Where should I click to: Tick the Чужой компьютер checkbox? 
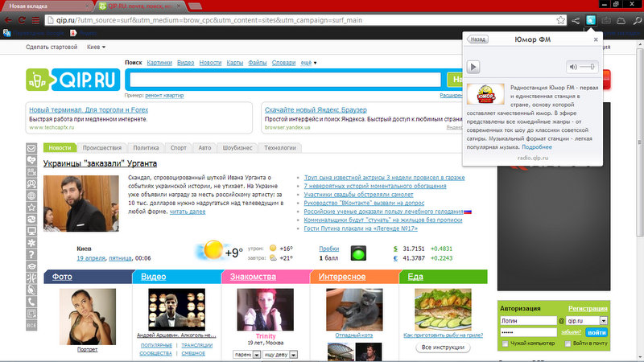(x=506, y=343)
